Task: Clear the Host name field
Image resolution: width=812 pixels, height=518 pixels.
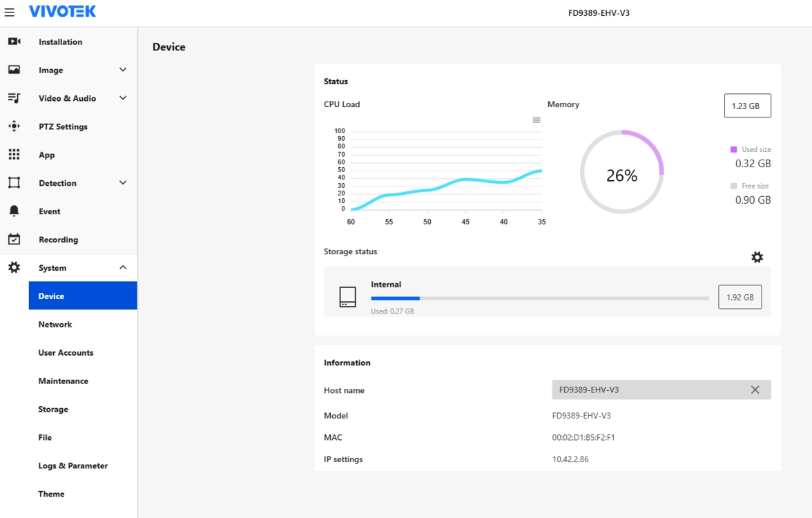Action: (x=755, y=390)
